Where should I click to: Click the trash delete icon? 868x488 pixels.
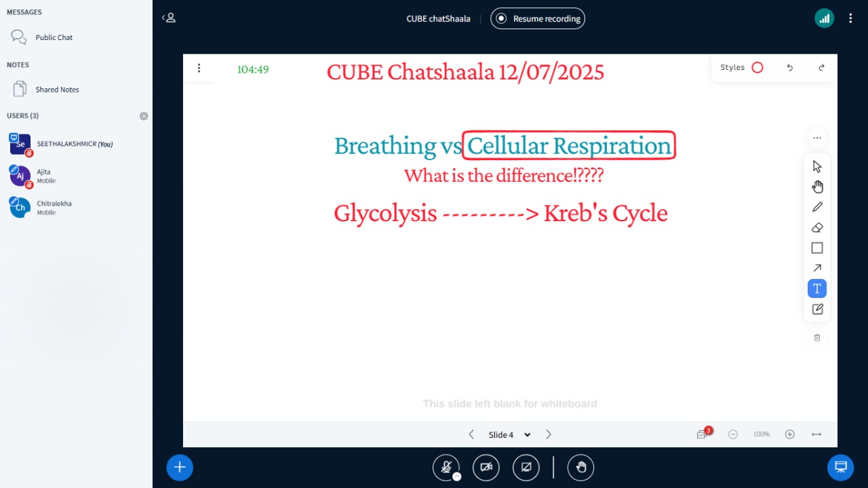(x=816, y=337)
